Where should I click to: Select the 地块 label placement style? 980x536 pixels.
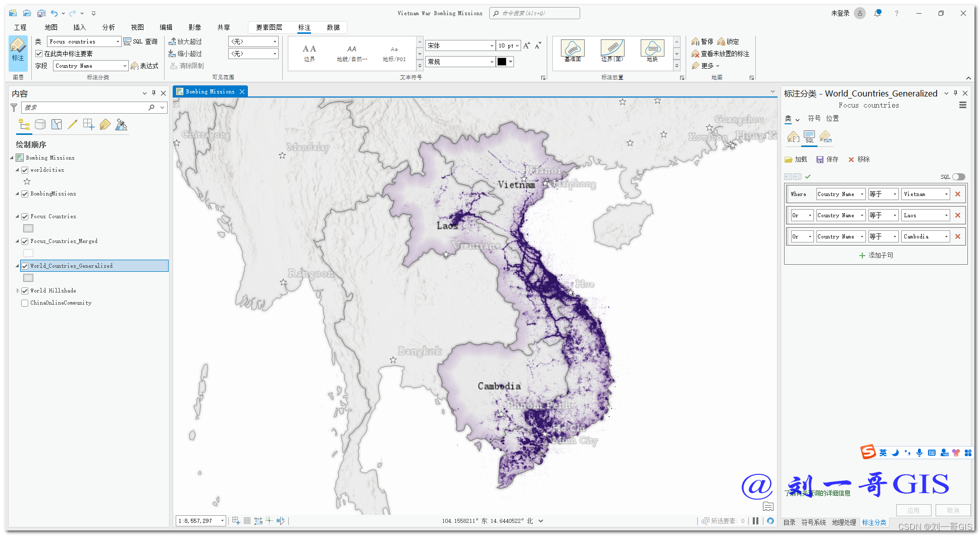[x=652, y=51]
